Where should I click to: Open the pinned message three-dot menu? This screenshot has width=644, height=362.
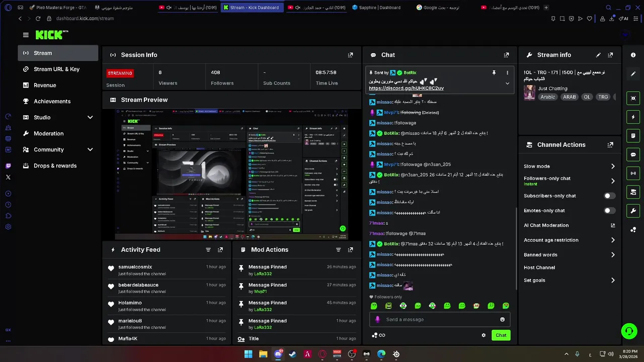[507, 72]
